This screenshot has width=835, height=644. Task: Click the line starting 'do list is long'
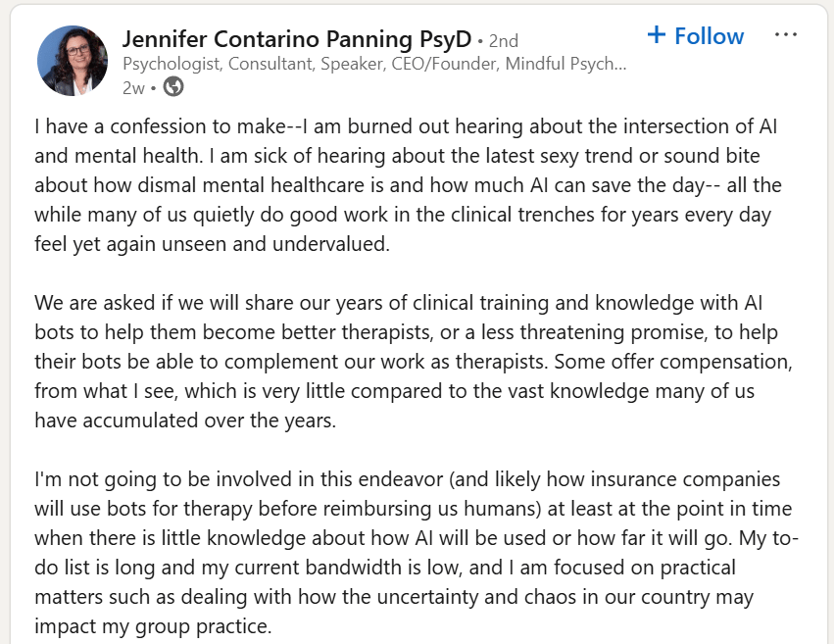[385, 568]
